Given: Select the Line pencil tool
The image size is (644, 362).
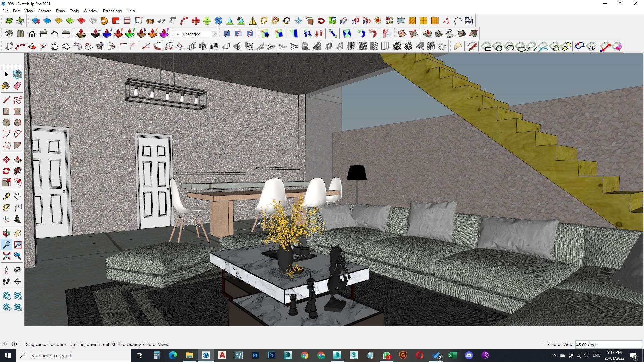Looking at the screenshot, I should tap(6, 100).
